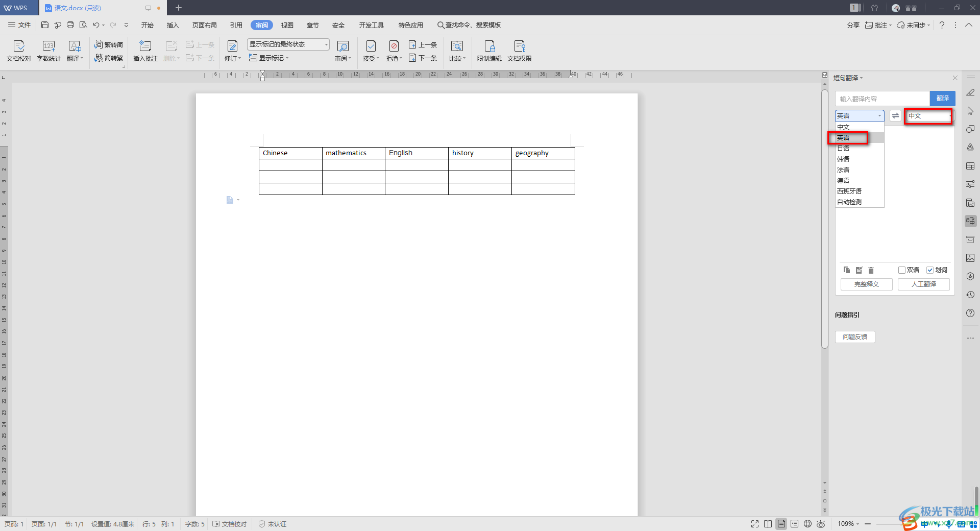Open 显示标记的最终状态 display dropdown
Image resolution: width=980 pixels, height=531 pixels.
click(288, 44)
